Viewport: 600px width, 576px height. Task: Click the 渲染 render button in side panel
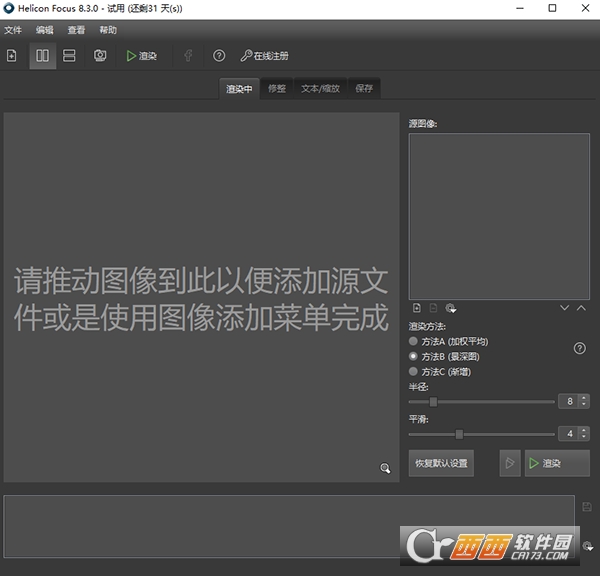coord(557,463)
